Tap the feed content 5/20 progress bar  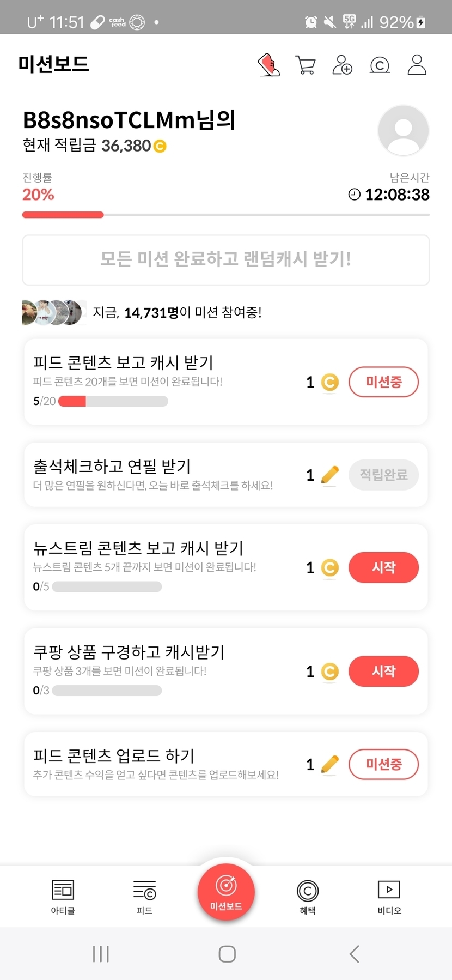click(x=113, y=401)
